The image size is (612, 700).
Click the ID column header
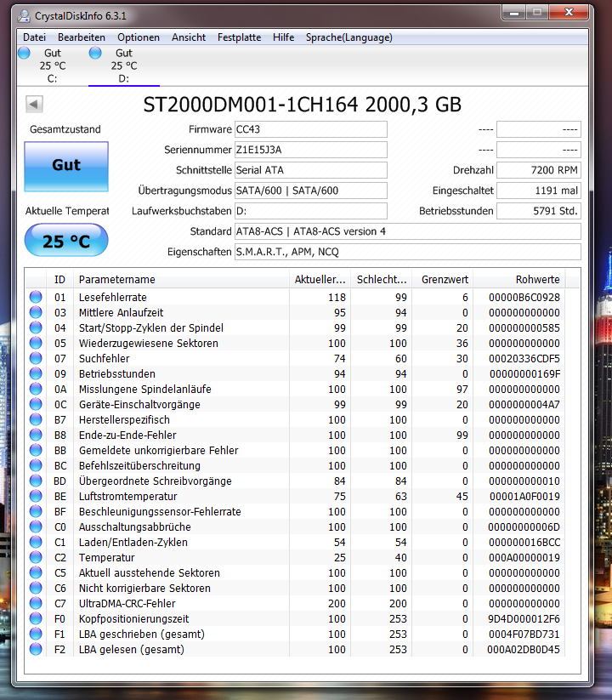[x=59, y=280]
